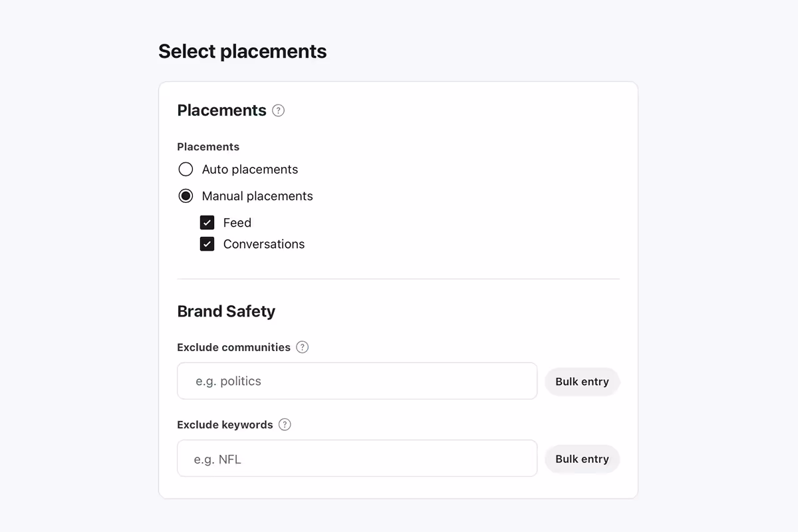798x532 pixels.
Task: Select the Auto placements option
Action: tap(186, 169)
